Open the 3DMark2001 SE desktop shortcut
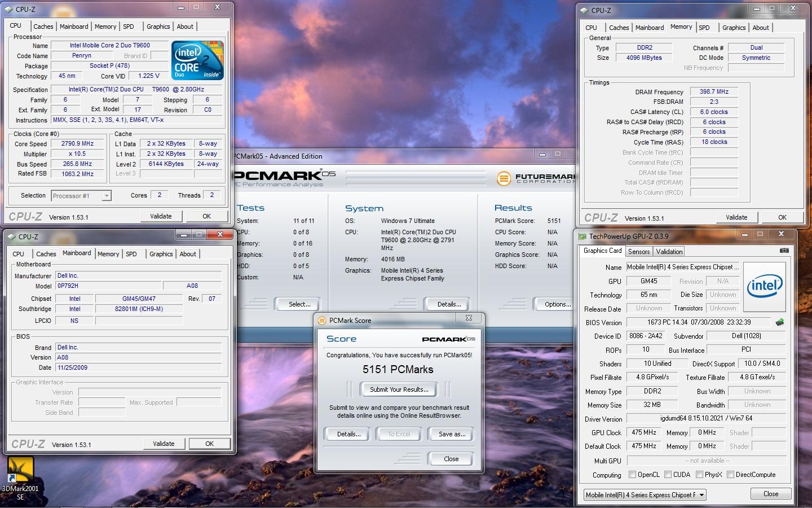 20,478
